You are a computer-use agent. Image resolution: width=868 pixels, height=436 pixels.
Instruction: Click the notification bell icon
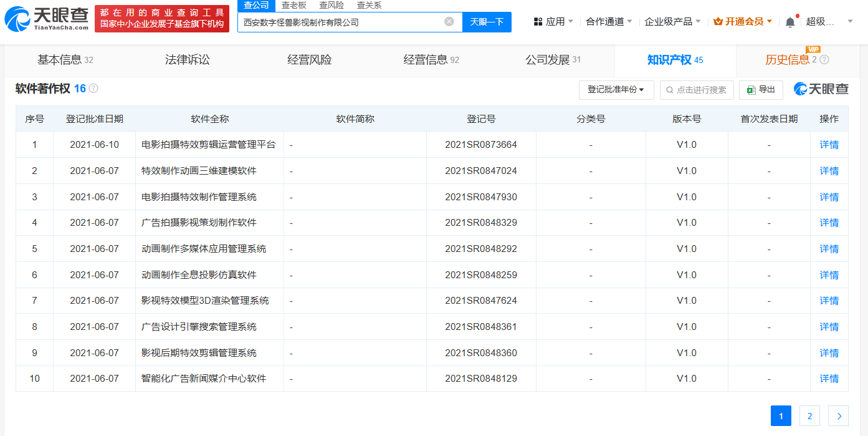point(789,22)
